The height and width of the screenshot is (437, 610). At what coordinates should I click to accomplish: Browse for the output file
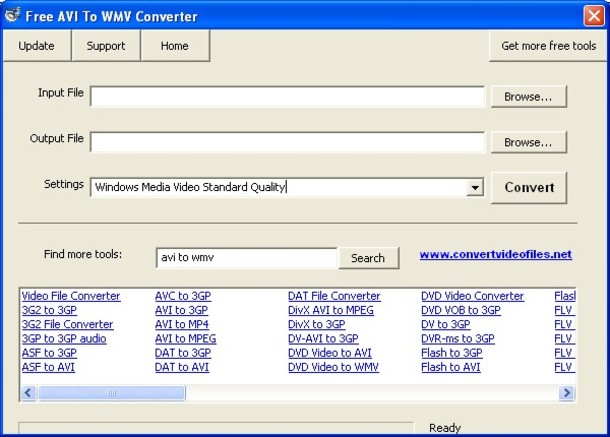point(528,142)
